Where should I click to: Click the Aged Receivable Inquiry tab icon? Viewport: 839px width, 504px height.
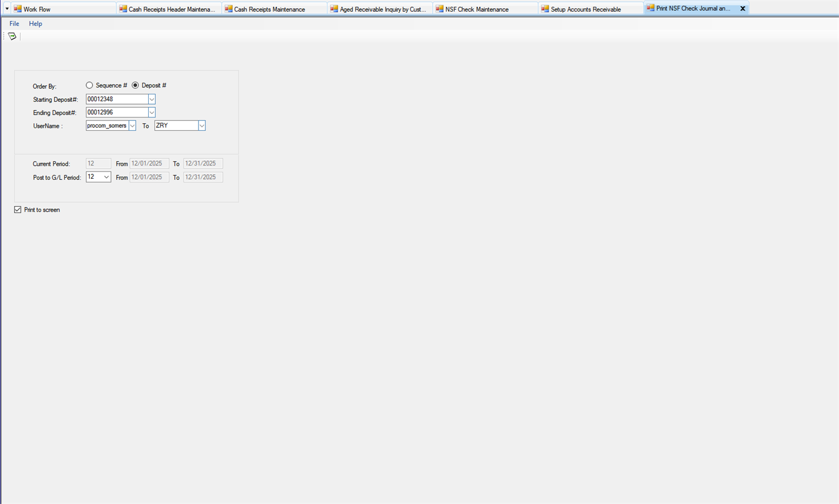coord(334,9)
